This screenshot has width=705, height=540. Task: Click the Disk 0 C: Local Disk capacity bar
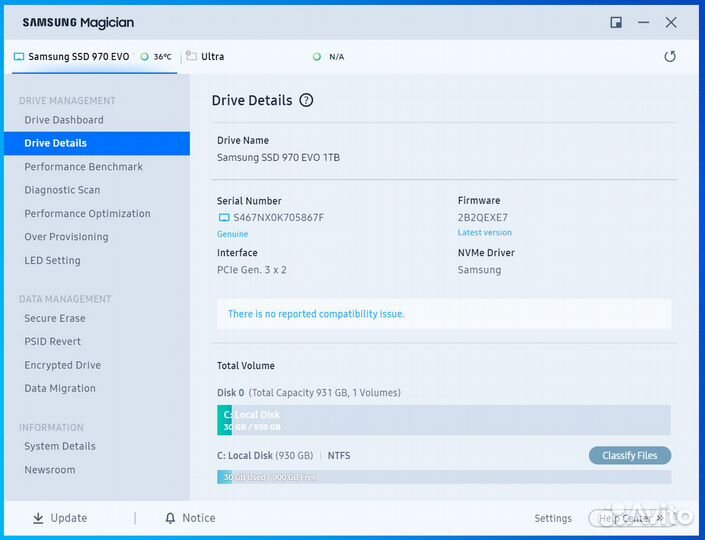tap(443, 420)
